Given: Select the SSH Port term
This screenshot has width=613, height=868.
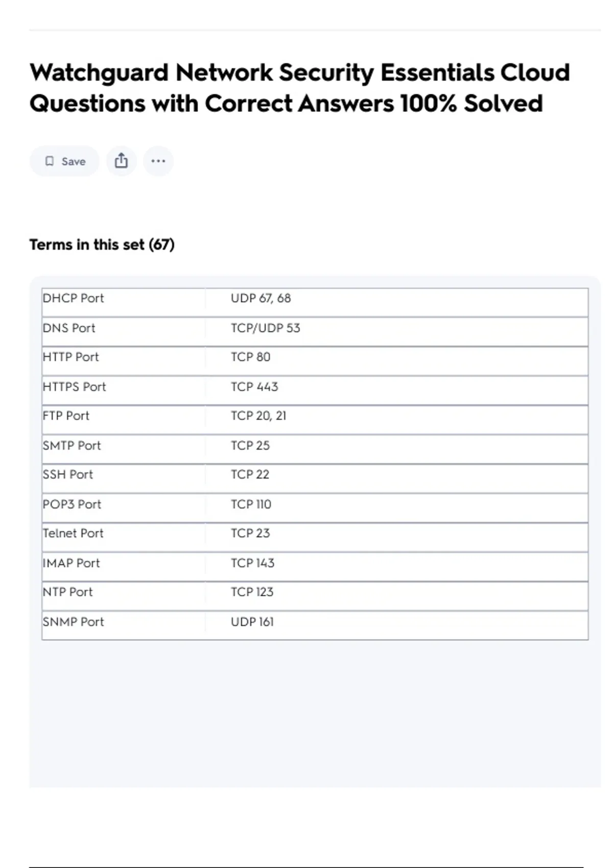Looking at the screenshot, I should [x=68, y=475].
